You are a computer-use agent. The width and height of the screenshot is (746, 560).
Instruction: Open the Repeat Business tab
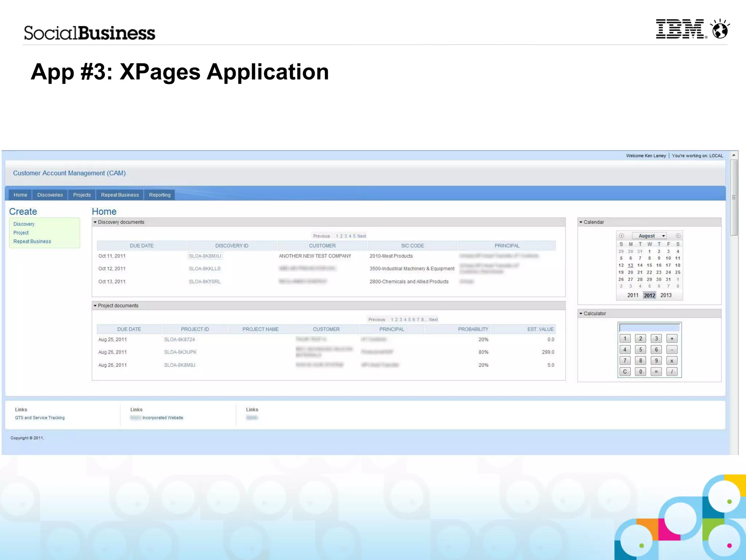click(x=120, y=195)
